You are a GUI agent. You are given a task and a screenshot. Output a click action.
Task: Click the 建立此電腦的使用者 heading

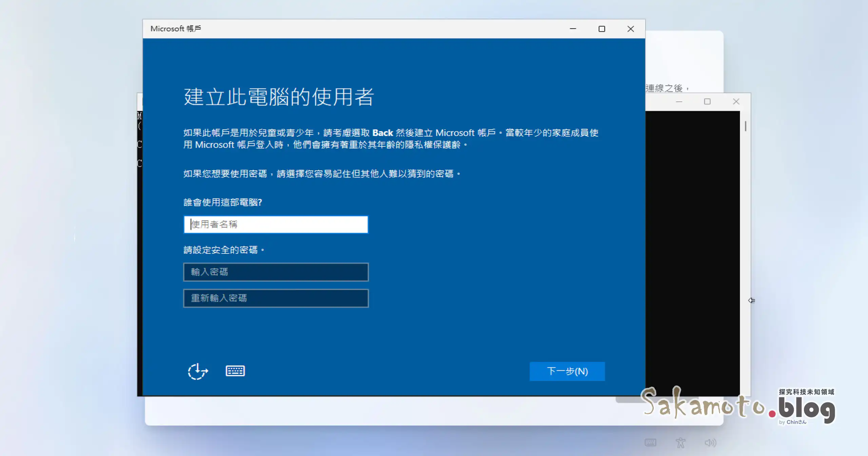tap(279, 98)
